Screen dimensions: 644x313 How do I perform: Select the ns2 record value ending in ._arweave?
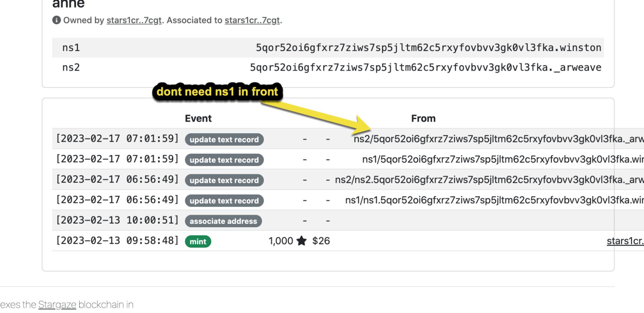[x=425, y=68]
